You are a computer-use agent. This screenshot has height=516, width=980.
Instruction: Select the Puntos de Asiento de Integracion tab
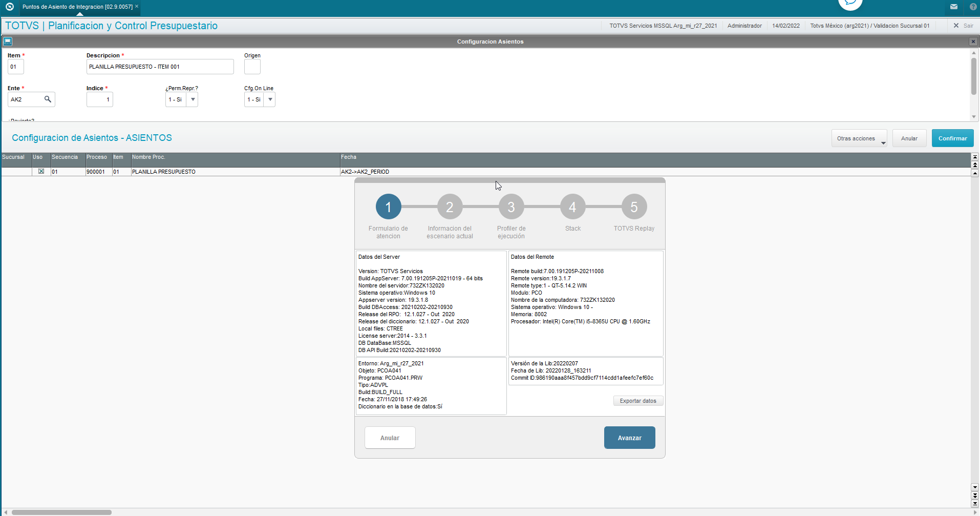coord(77,7)
